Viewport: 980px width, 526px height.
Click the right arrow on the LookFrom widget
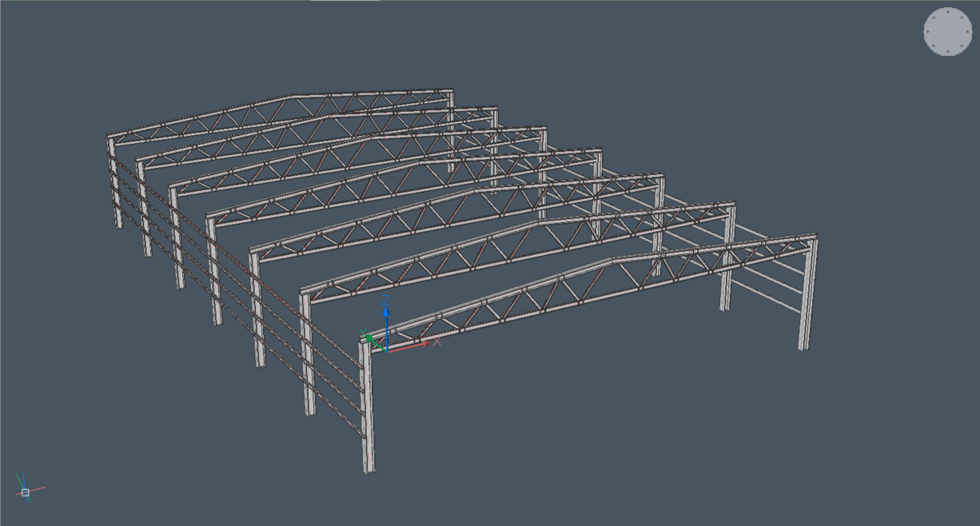[969, 32]
